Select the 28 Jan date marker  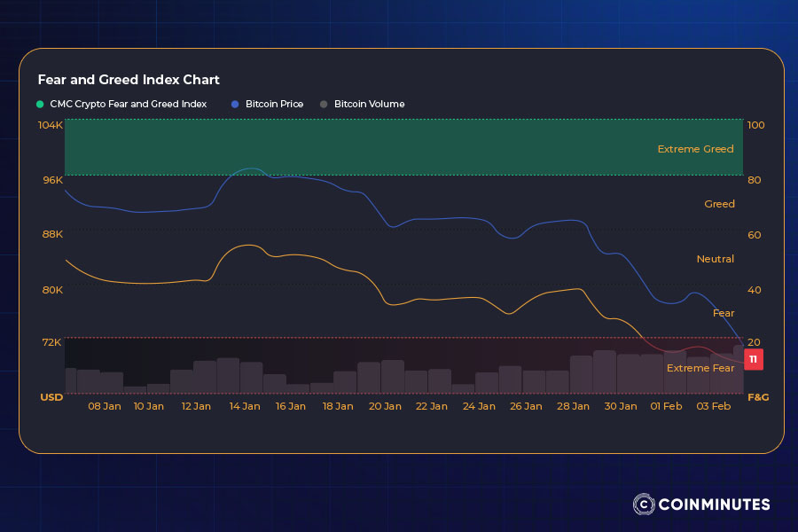(x=574, y=406)
